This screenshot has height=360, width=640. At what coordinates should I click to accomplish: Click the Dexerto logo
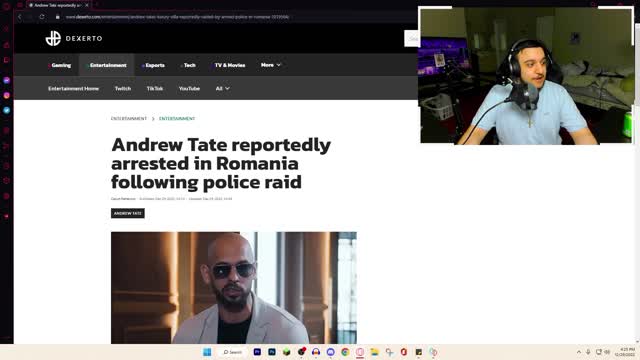click(x=73, y=38)
